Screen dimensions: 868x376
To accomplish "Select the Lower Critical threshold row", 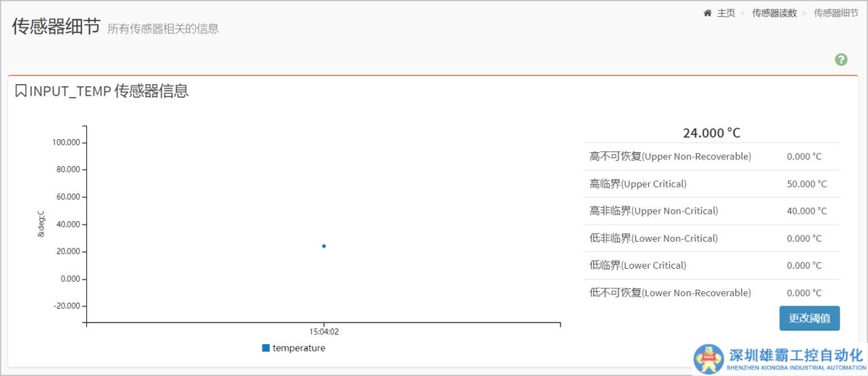I will pyautogui.click(x=711, y=265).
